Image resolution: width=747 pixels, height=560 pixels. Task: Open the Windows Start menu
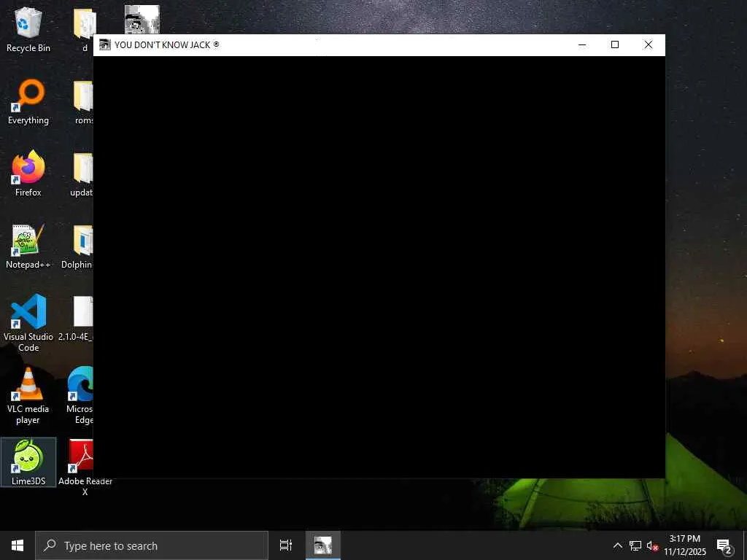point(18,545)
